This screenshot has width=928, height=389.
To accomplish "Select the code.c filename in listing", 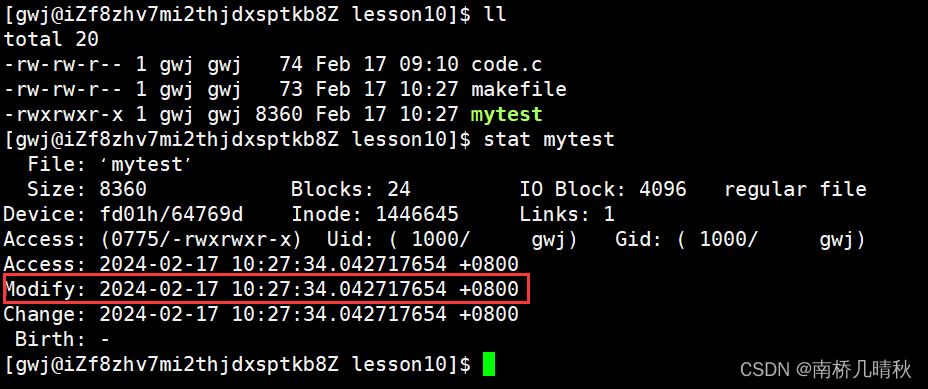I will click(x=507, y=64).
